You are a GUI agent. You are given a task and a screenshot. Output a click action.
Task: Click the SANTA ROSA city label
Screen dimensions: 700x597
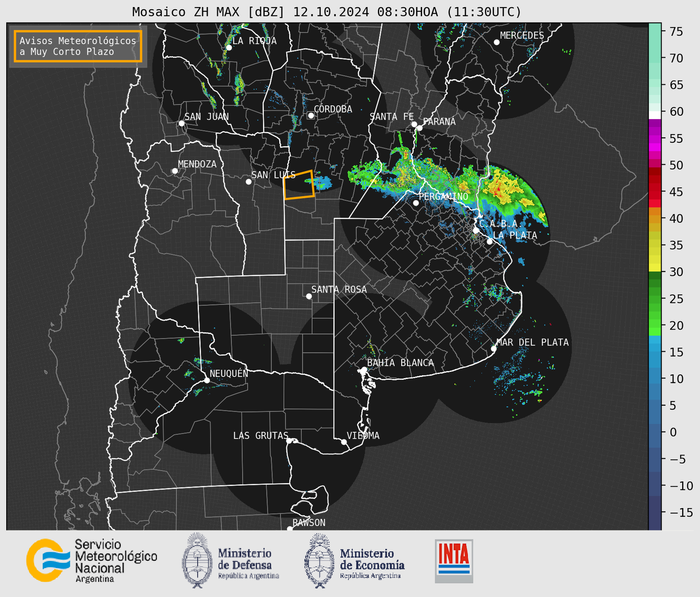(x=339, y=289)
